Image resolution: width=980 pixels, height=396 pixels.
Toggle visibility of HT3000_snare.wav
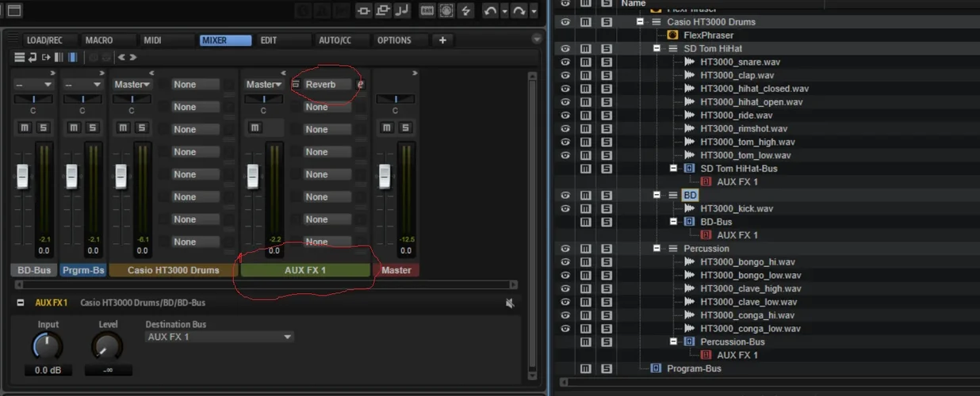(x=565, y=62)
